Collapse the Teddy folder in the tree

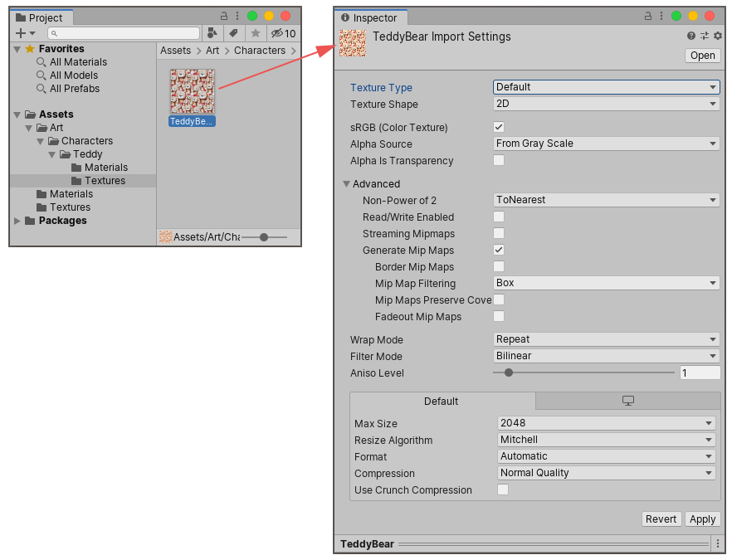click(51, 153)
